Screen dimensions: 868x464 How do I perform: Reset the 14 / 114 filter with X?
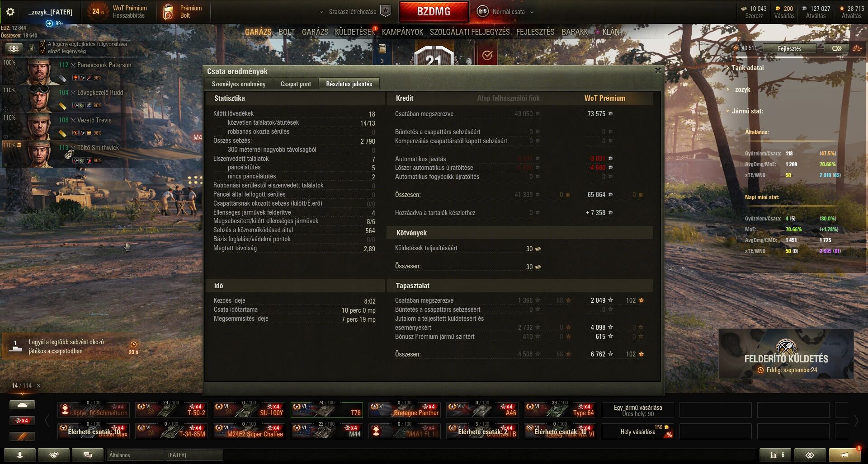(38, 385)
